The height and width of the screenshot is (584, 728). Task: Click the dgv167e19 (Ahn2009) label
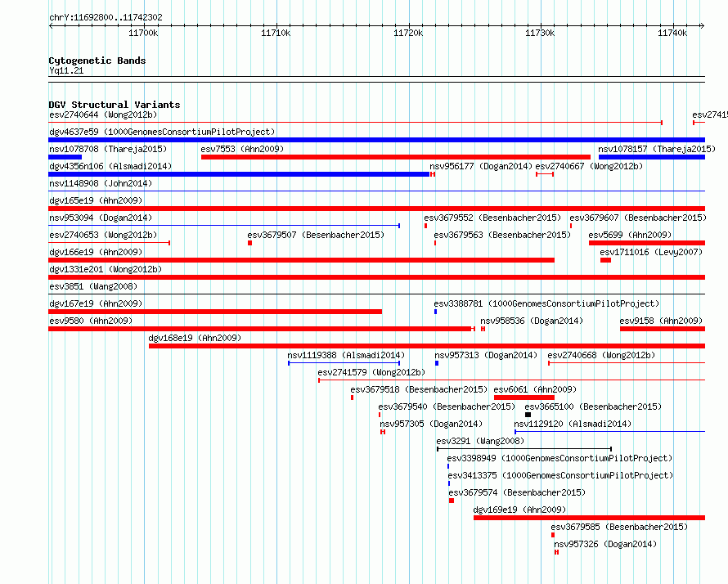[96, 303]
